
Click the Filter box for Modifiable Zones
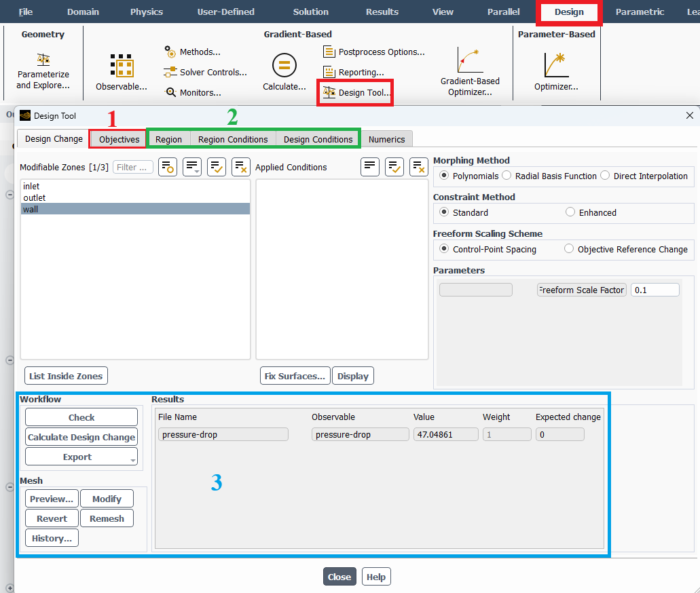pos(133,167)
